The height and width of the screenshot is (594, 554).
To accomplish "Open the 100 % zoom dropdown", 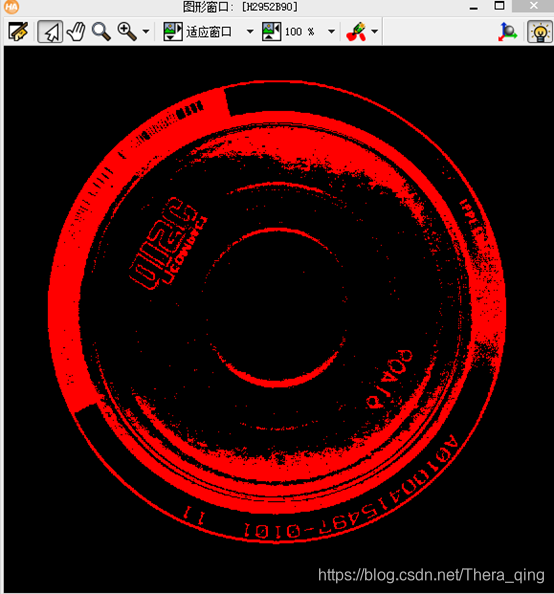I will tap(332, 32).
